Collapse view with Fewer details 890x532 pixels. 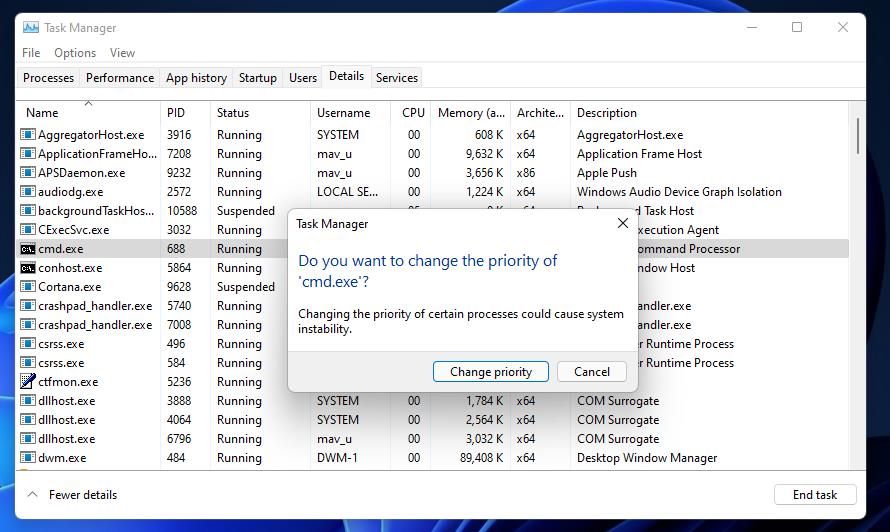click(72, 495)
